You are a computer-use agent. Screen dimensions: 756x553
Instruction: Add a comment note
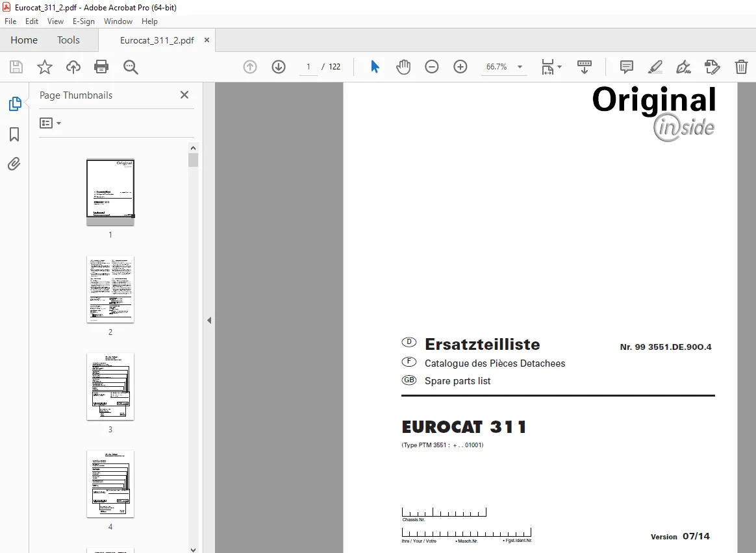(626, 67)
